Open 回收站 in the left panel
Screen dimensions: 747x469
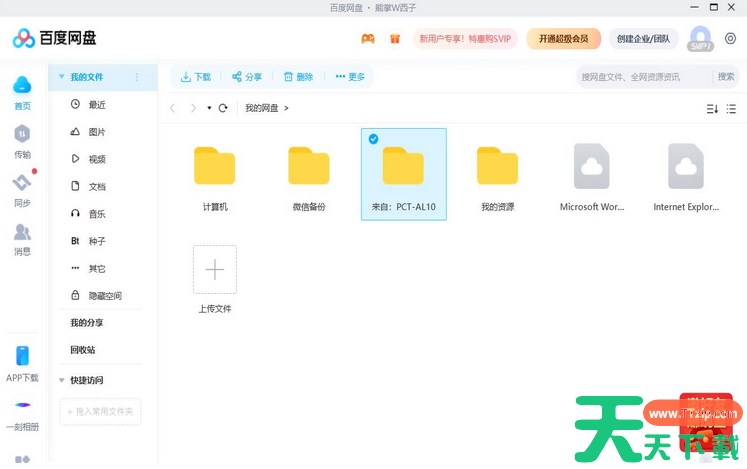(83, 350)
